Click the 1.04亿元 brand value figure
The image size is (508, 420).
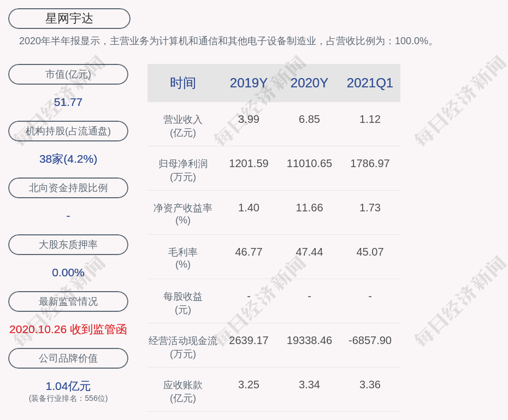(68, 386)
